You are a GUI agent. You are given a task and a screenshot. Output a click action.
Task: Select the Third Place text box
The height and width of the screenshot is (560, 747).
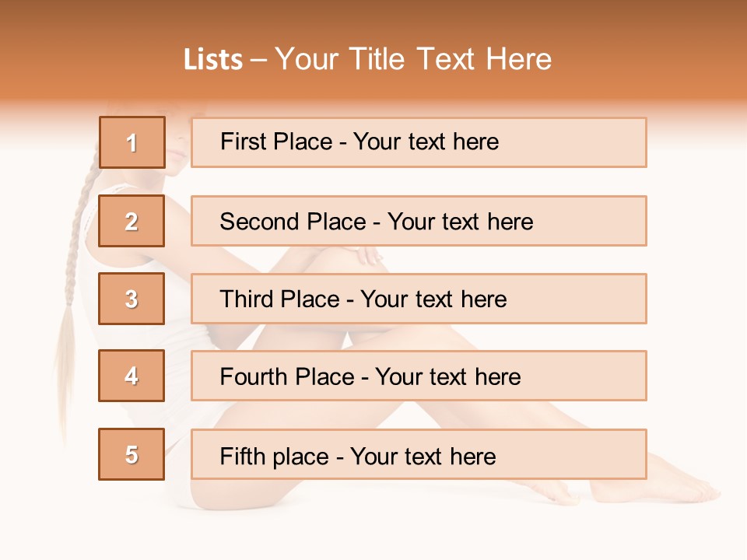point(419,299)
